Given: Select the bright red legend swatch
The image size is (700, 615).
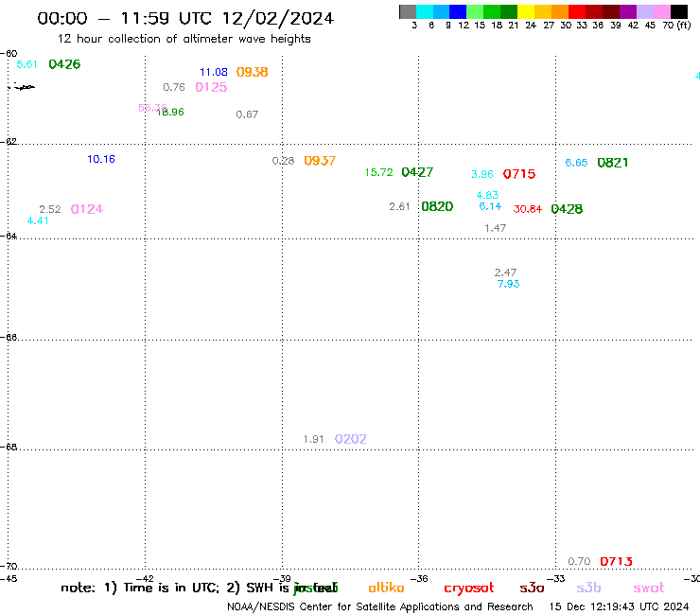Looking at the screenshot, I should (x=577, y=11).
